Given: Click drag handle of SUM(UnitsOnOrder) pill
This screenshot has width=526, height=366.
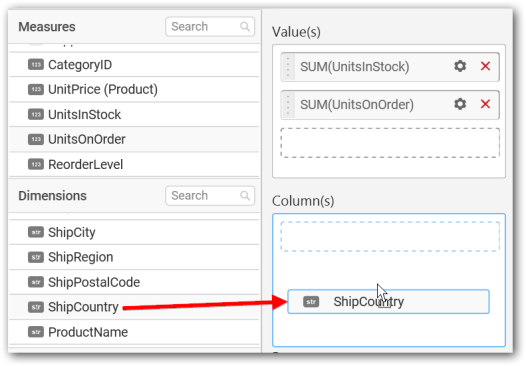Looking at the screenshot, I should (x=288, y=104).
